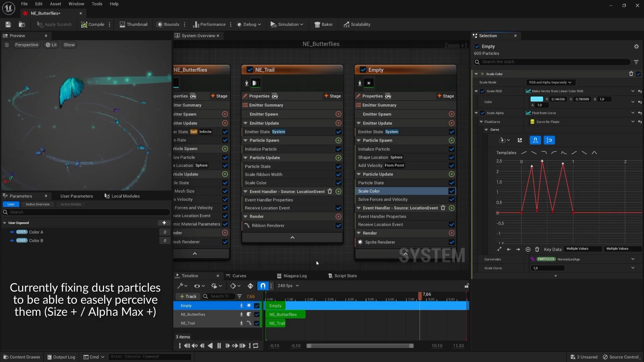Click the Compile toolbar icon
This screenshot has width=644, height=362.
click(x=84, y=24)
